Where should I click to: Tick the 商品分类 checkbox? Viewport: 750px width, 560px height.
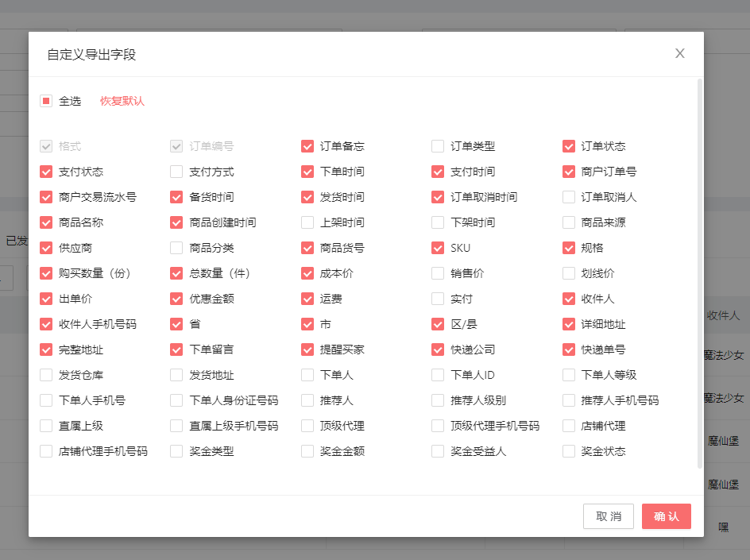[x=176, y=248]
